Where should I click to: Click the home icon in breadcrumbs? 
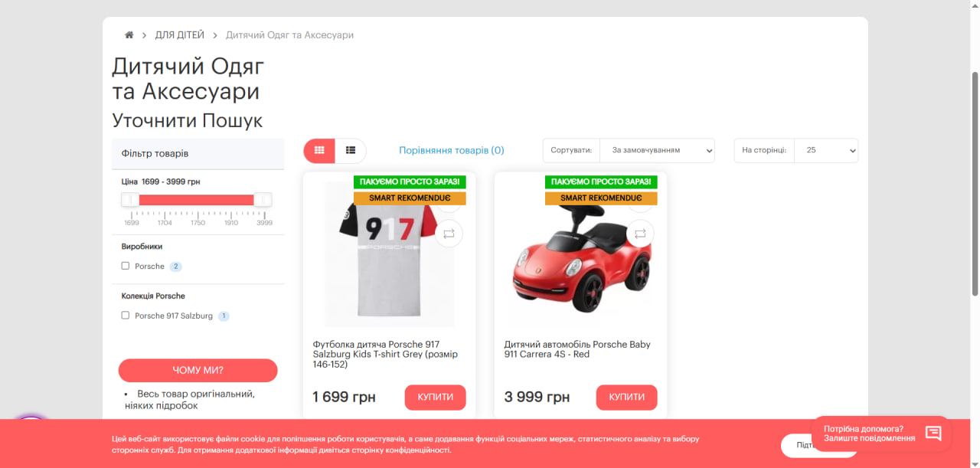[129, 35]
